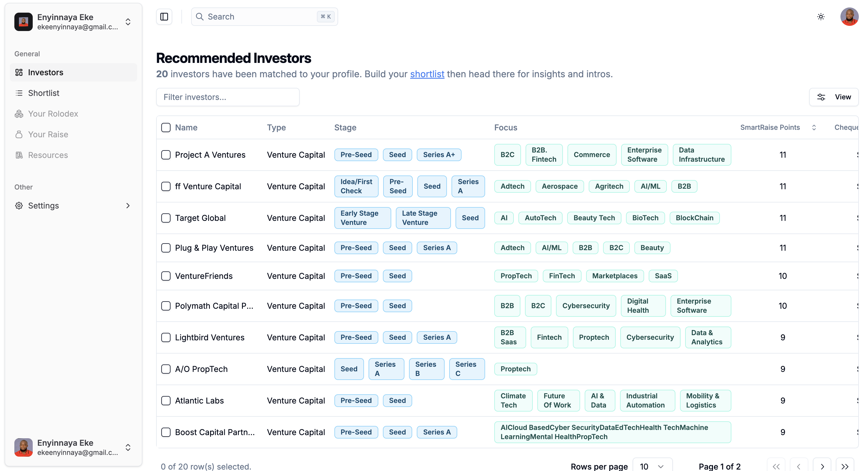Click the Filter investors input field

tap(228, 97)
